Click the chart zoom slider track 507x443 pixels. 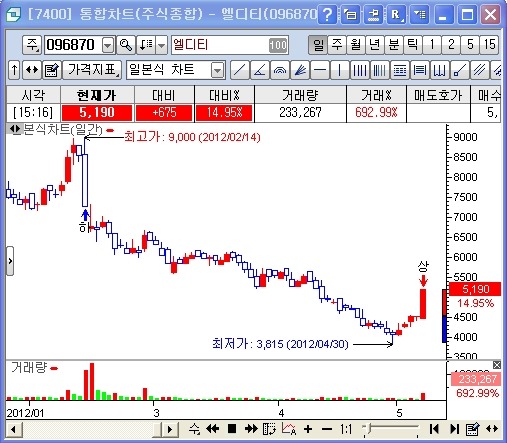pyautogui.click(x=392, y=429)
